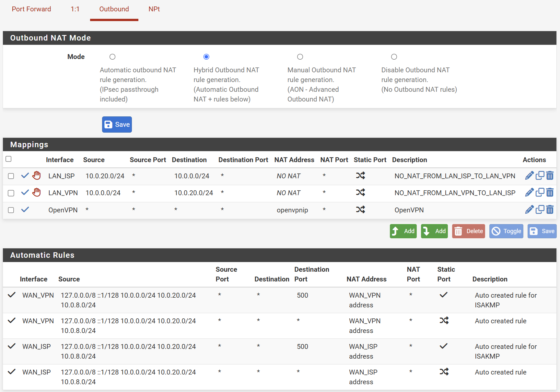Switch to the 1:1 NAT tab
The image size is (560, 392).
[75, 9]
